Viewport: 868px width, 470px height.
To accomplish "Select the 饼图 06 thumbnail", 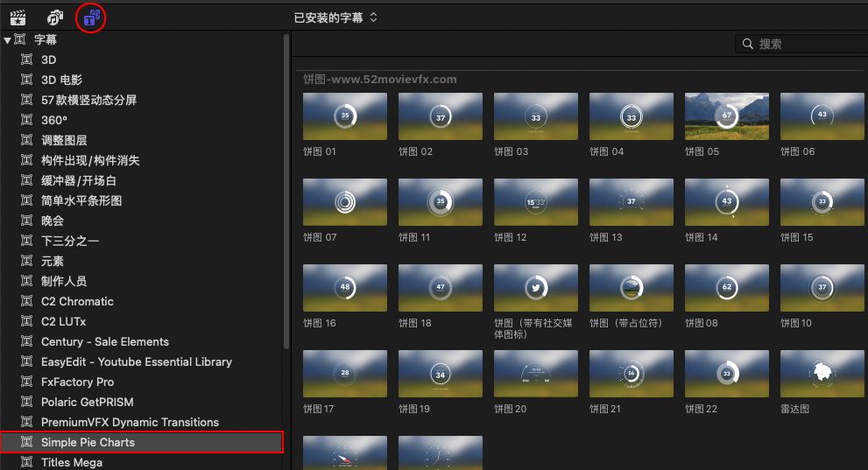I will pos(822,116).
